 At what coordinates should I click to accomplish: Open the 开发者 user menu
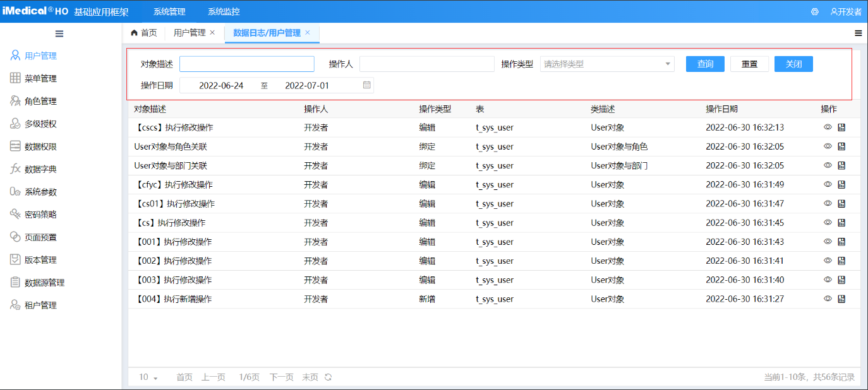[846, 11]
